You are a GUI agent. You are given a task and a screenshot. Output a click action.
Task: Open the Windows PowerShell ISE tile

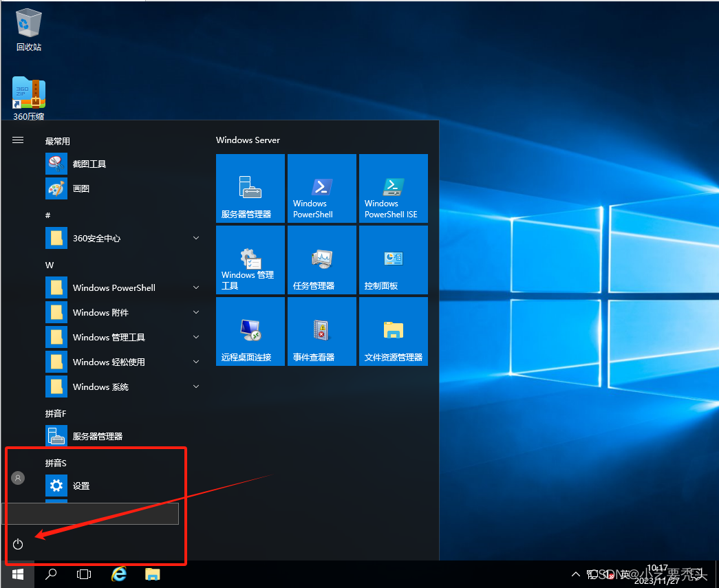point(394,188)
